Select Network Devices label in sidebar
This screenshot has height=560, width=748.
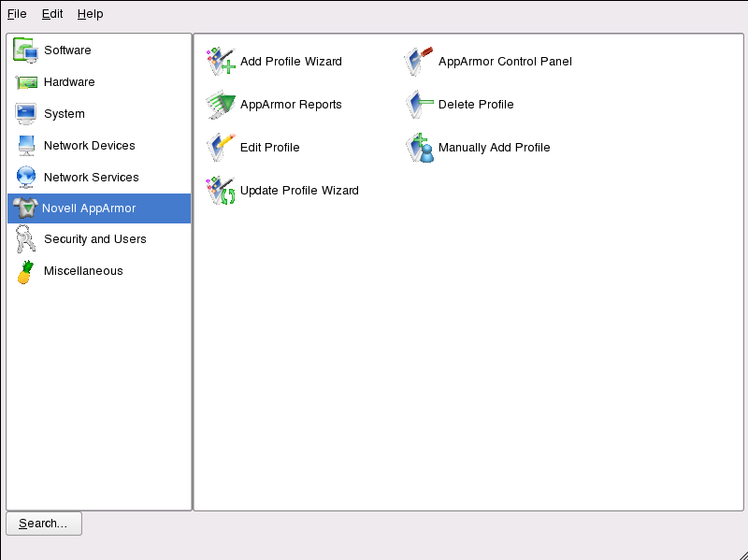coord(89,146)
